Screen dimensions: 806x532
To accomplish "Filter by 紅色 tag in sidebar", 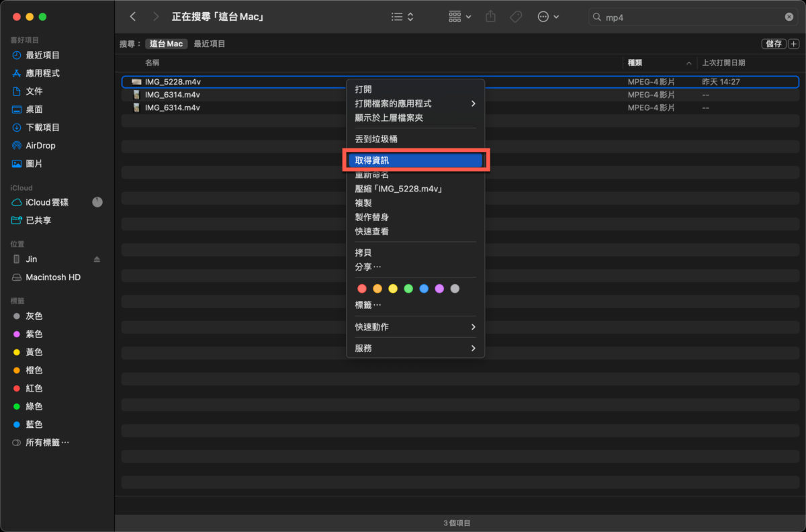I will tap(34, 389).
